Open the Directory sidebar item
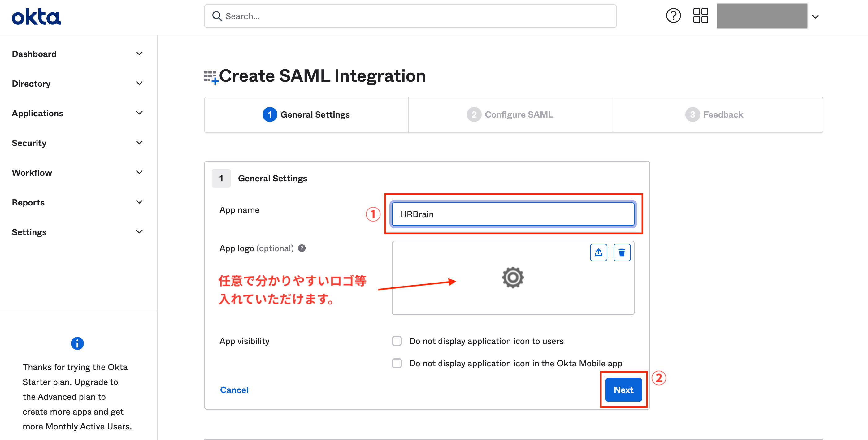Screen dimensions: 868x440 77,84
